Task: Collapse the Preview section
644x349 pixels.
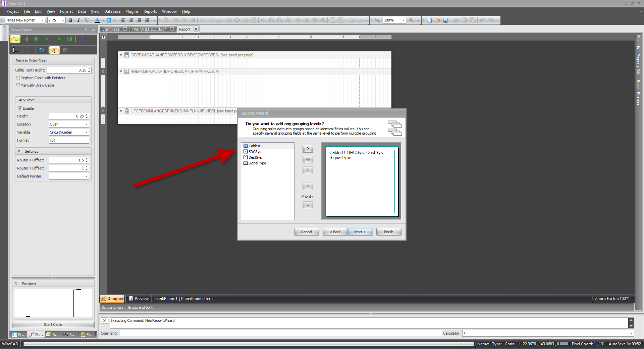Action: click(16, 284)
